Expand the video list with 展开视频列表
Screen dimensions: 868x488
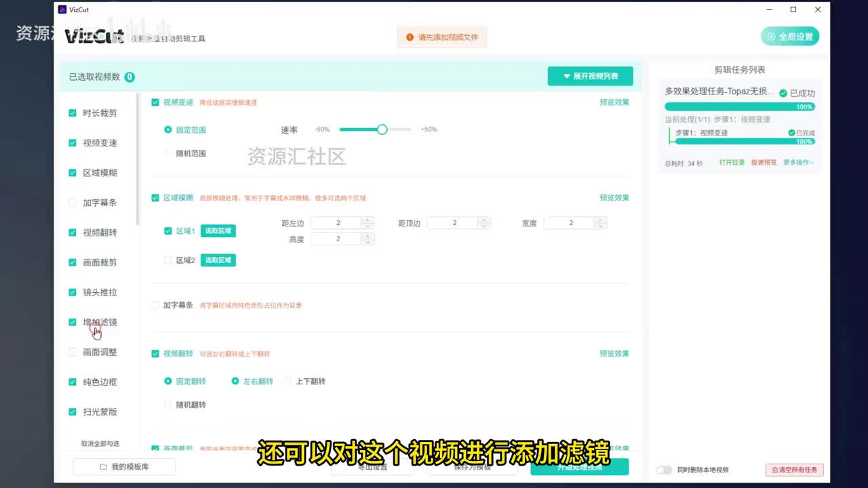[590, 77]
